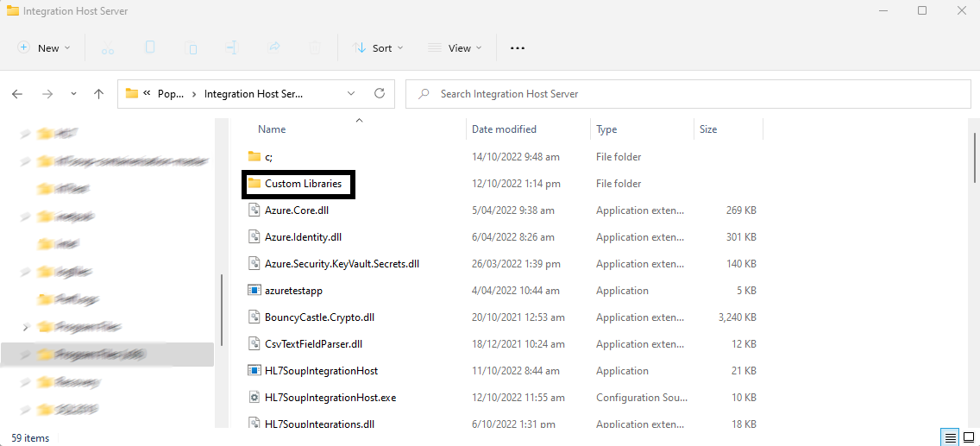The width and height of the screenshot is (980, 446).
Task: Sort by the Name column header
Action: [x=272, y=129]
